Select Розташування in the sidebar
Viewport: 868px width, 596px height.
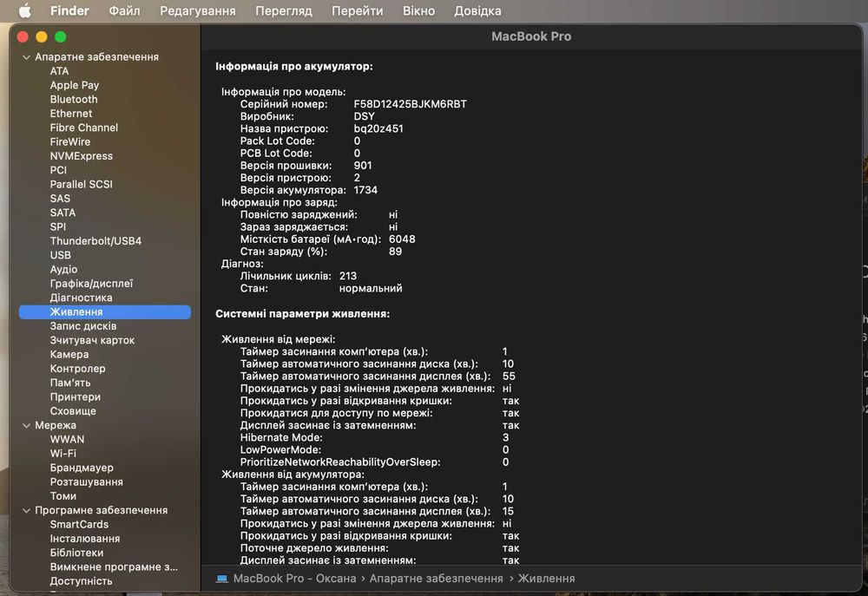(x=86, y=482)
